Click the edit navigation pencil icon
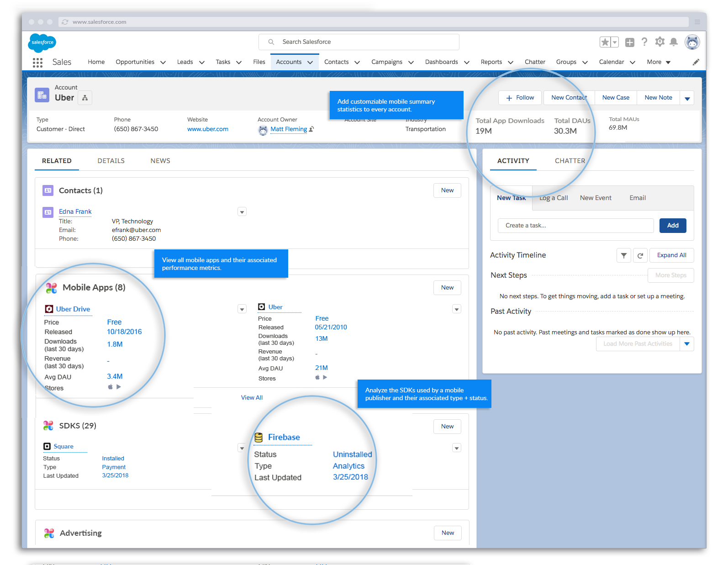The image size is (728, 565). pos(696,62)
